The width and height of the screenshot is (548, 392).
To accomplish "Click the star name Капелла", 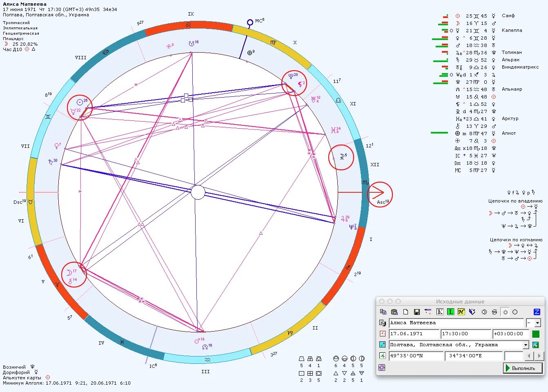I will coord(512,30).
